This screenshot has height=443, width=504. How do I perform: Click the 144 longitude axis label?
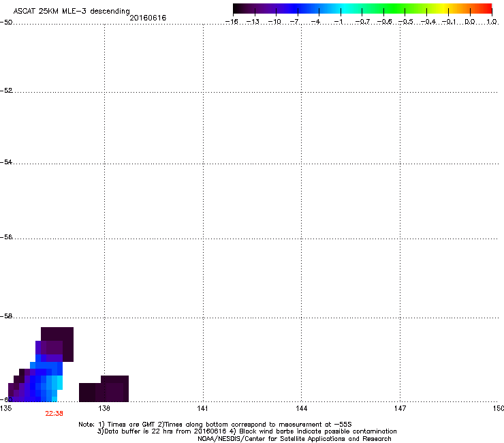(301, 408)
